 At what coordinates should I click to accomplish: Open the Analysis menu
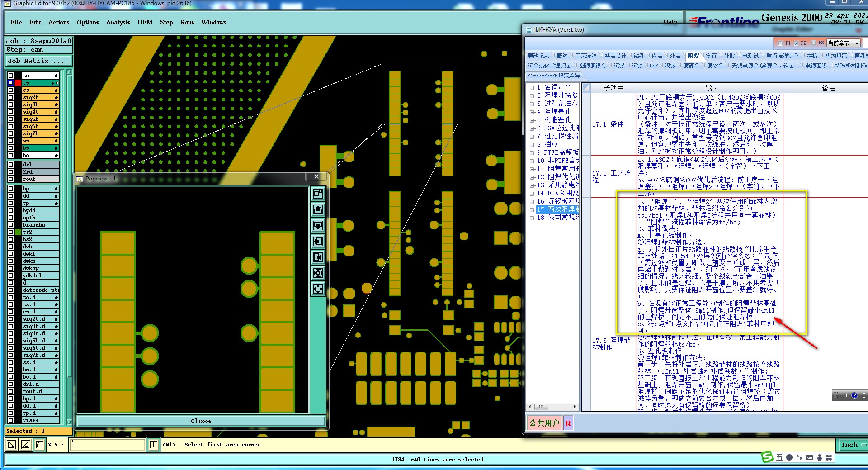118,22
